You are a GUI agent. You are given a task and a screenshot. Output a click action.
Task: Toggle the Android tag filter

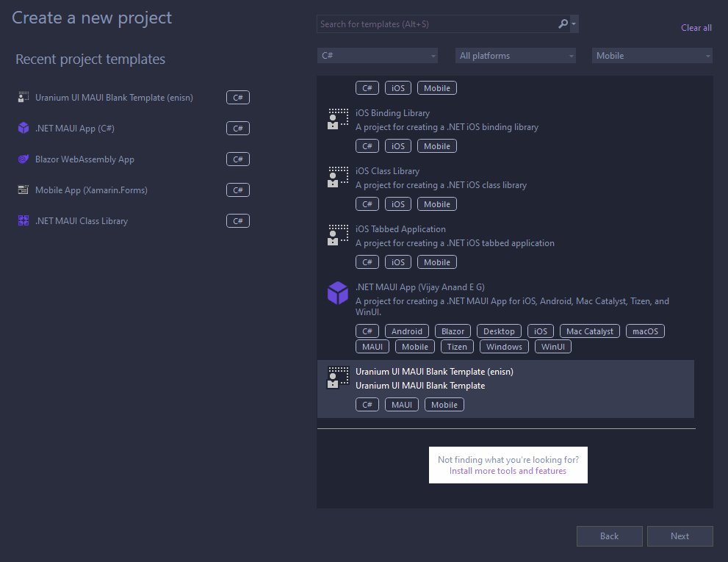click(x=406, y=331)
